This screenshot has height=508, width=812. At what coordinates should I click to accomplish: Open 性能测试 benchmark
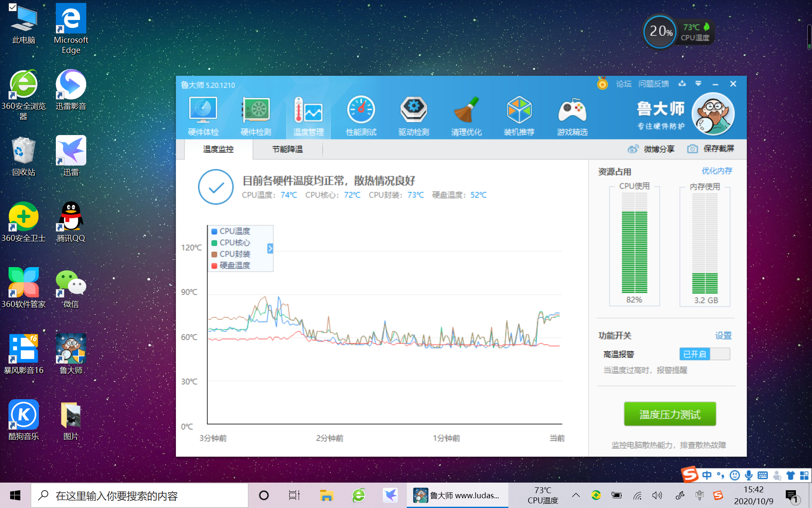[361, 114]
